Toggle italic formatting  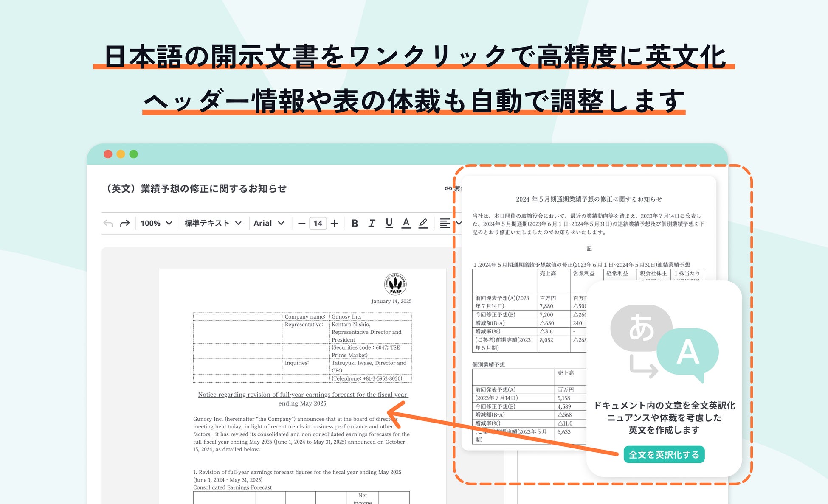pos(372,223)
